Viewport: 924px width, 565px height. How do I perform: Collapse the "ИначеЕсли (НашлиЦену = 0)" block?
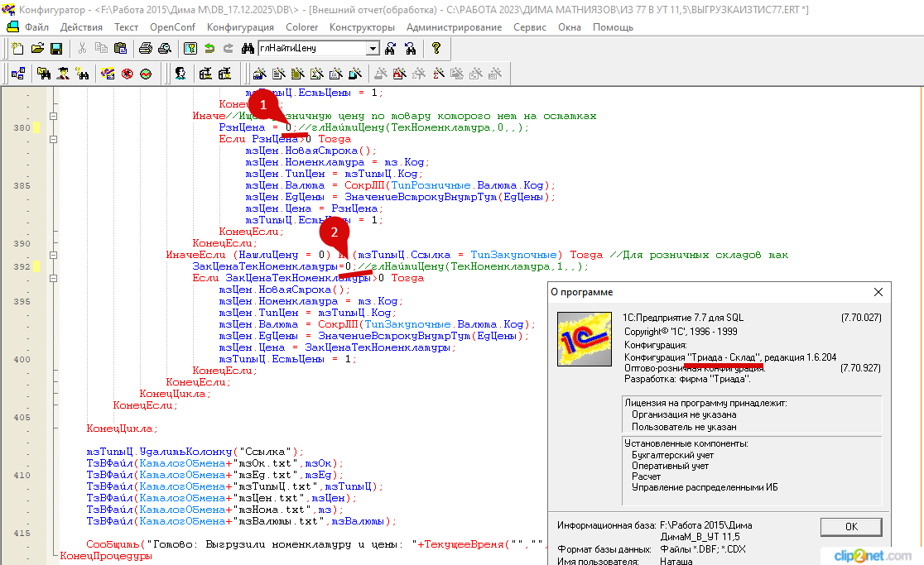[x=53, y=256]
